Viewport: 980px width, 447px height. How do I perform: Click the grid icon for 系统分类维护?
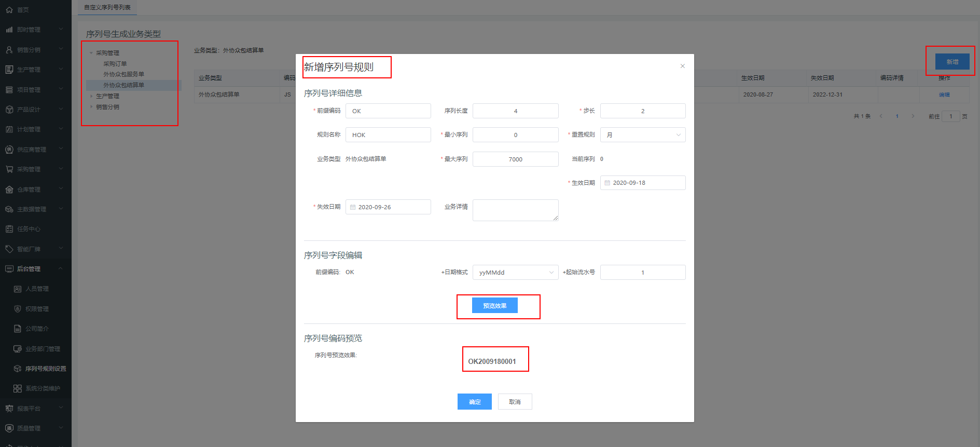18,388
